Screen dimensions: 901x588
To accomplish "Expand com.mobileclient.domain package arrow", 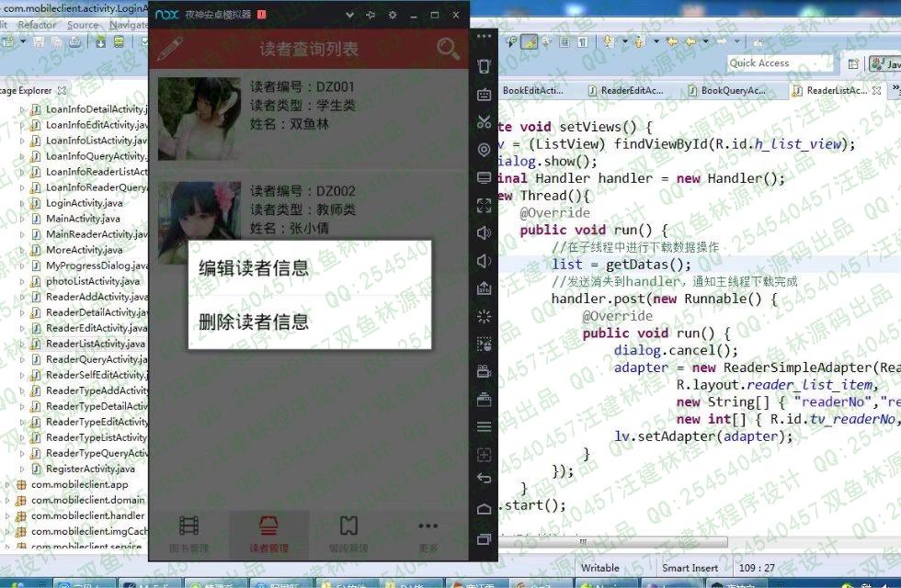I will tap(7, 500).
